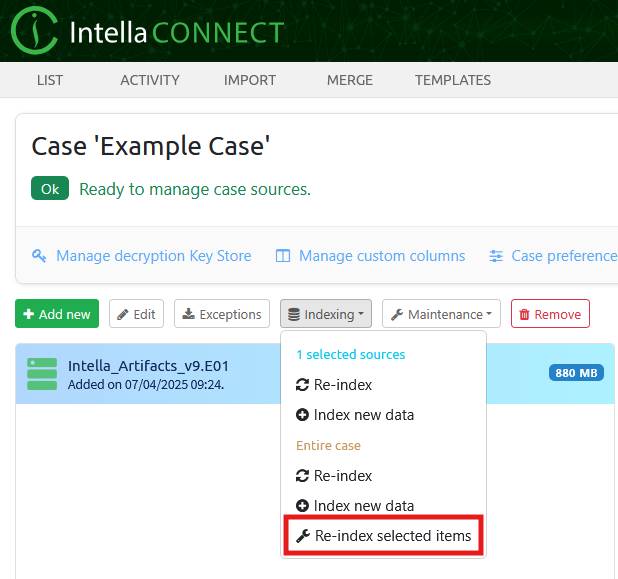Click the Edit source button
The image size is (618, 579).
[x=136, y=314]
